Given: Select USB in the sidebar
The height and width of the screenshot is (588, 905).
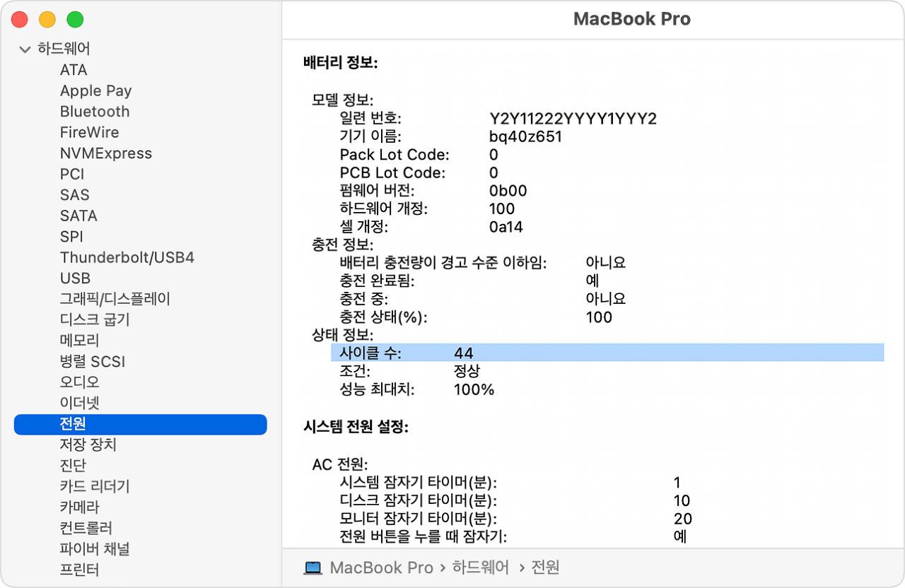Looking at the screenshot, I should (x=75, y=278).
